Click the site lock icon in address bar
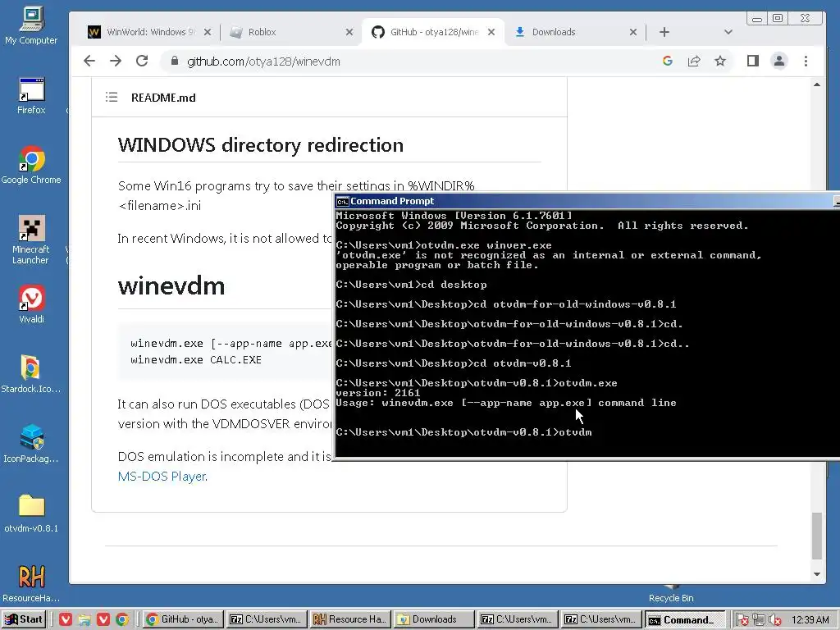The height and width of the screenshot is (630, 840). 174,61
